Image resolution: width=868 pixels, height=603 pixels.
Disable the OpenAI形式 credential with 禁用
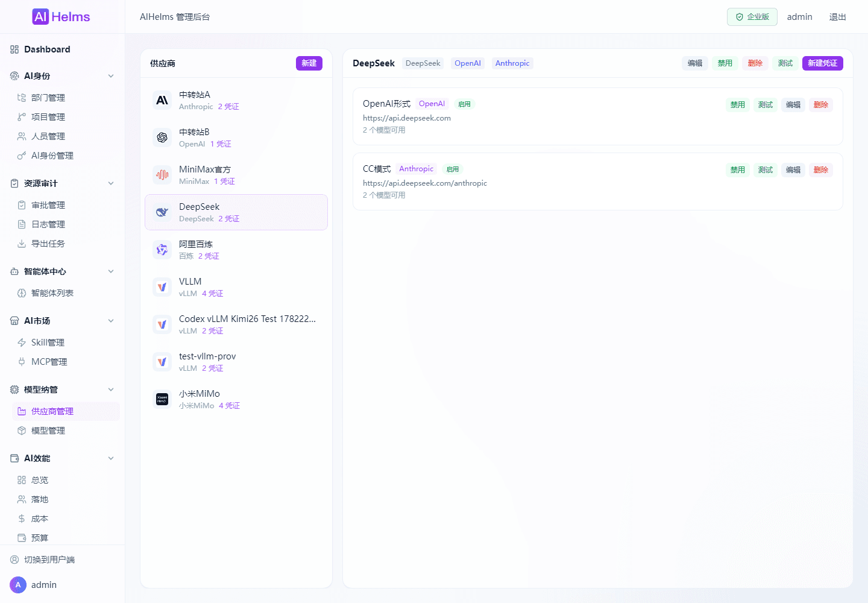click(x=738, y=104)
